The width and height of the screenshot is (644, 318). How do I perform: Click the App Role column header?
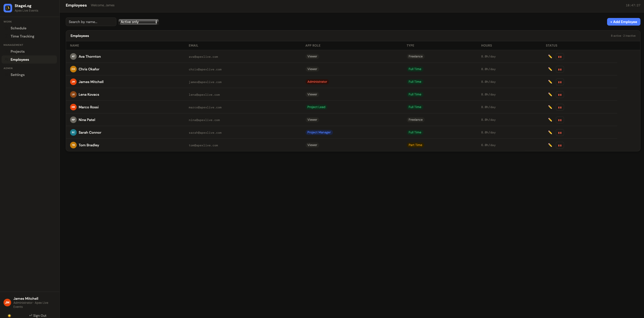[x=313, y=46]
